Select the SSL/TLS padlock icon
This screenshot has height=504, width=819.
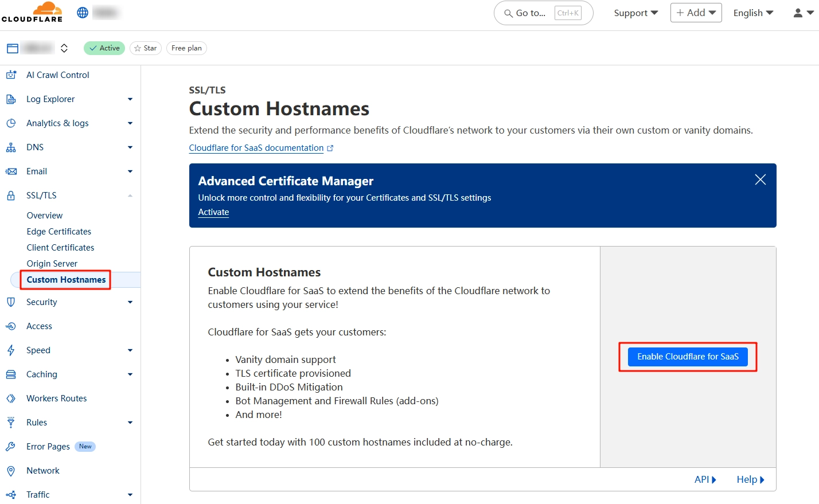click(x=11, y=195)
